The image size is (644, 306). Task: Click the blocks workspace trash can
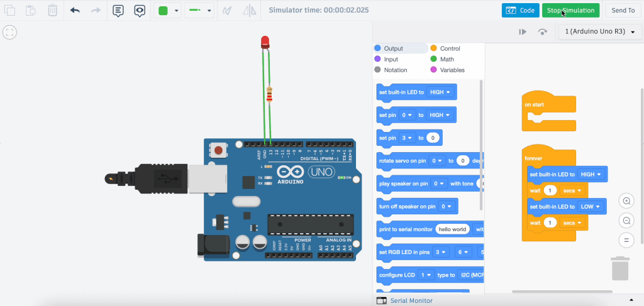(620, 268)
